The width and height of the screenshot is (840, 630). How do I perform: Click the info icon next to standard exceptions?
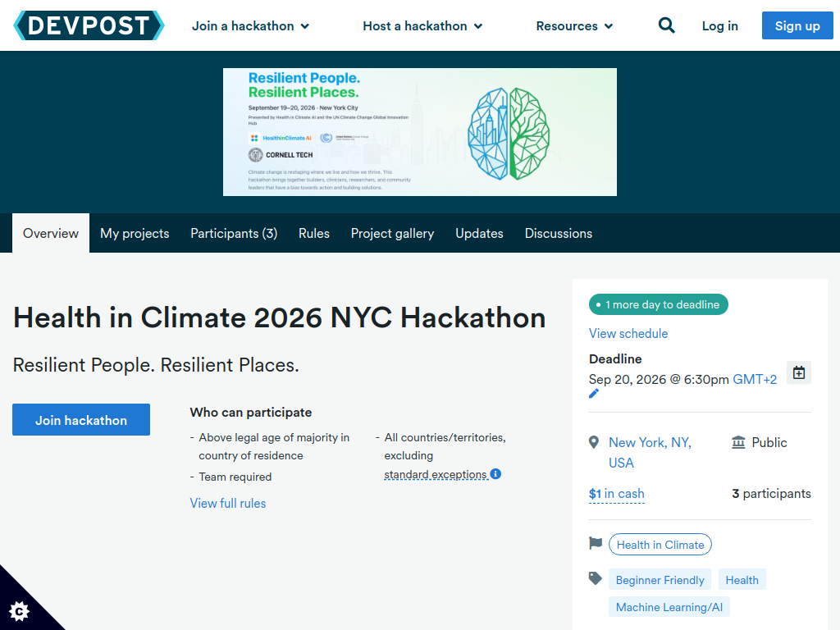[495, 474]
